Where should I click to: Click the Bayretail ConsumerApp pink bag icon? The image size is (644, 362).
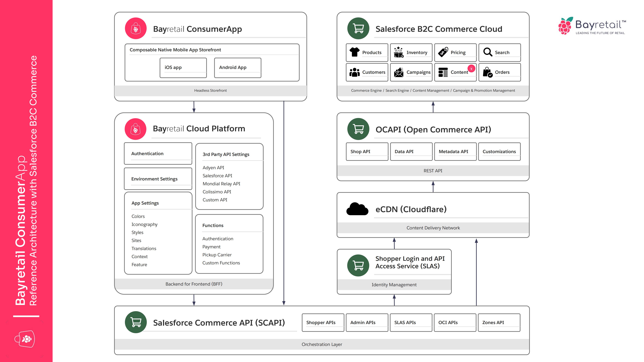point(136,28)
